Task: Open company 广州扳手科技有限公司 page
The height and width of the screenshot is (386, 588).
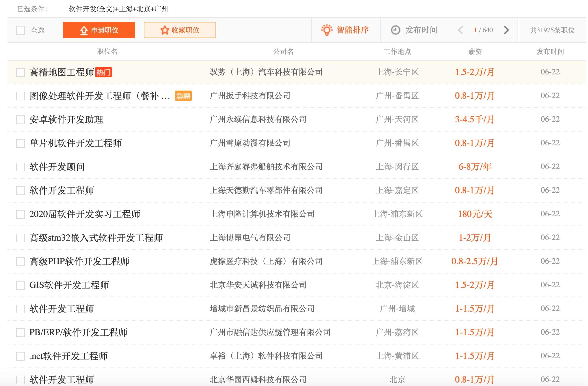Action: click(250, 96)
